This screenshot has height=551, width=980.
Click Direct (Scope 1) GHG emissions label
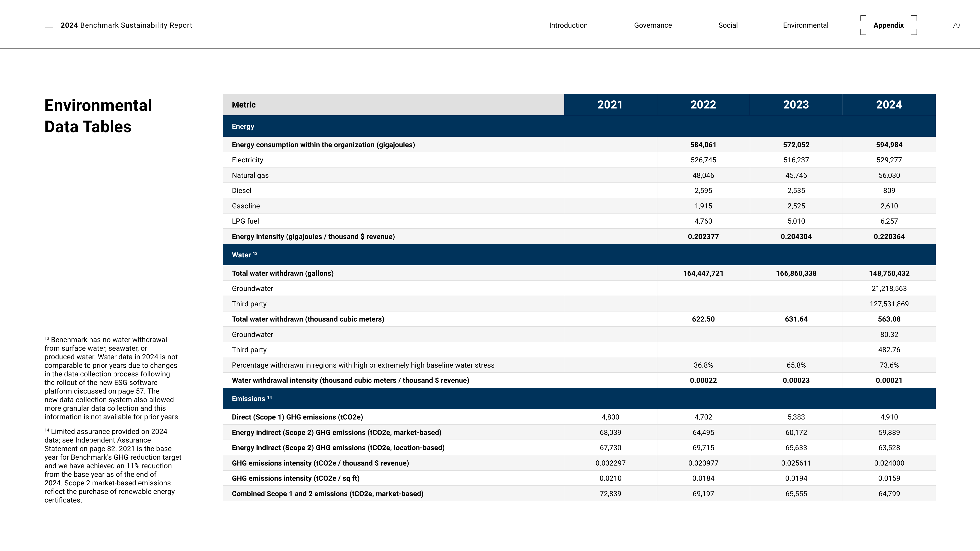pyautogui.click(x=297, y=417)
